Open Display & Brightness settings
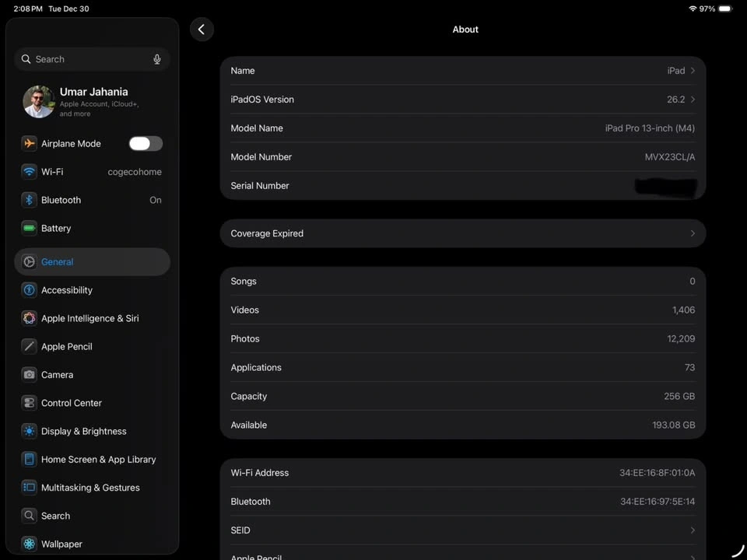747x560 pixels. (x=83, y=431)
